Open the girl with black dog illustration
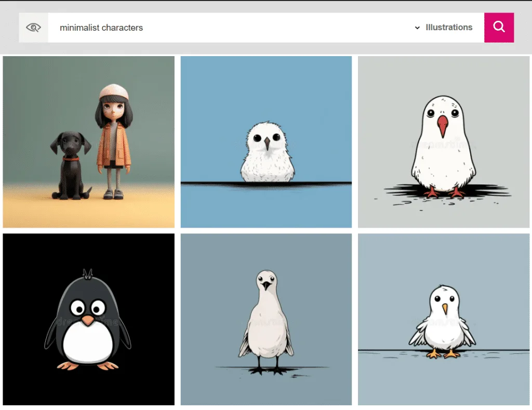 (x=88, y=142)
